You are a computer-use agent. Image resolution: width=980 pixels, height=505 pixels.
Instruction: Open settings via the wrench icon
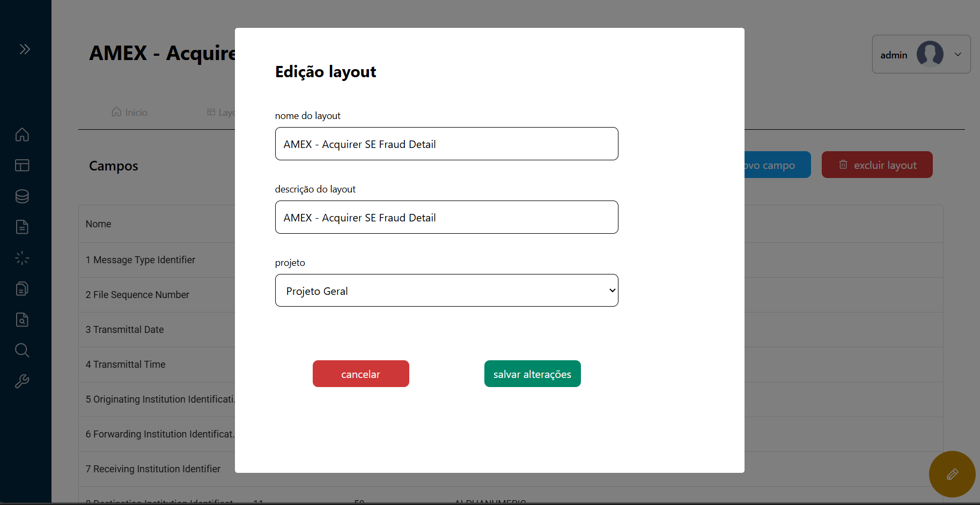click(x=22, y=381)
